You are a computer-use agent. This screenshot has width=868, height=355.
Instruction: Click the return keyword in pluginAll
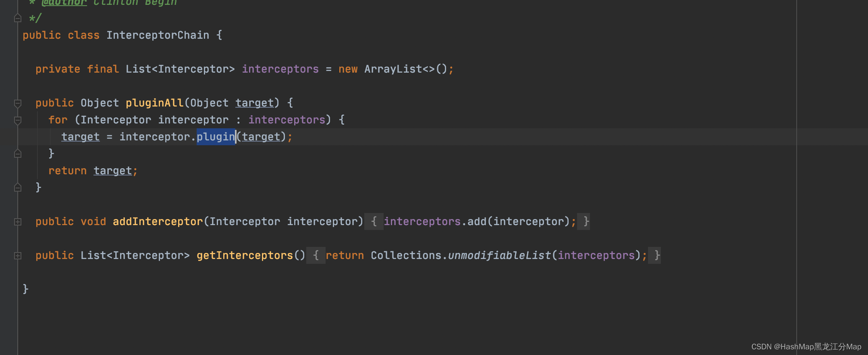tap(67, 171)
